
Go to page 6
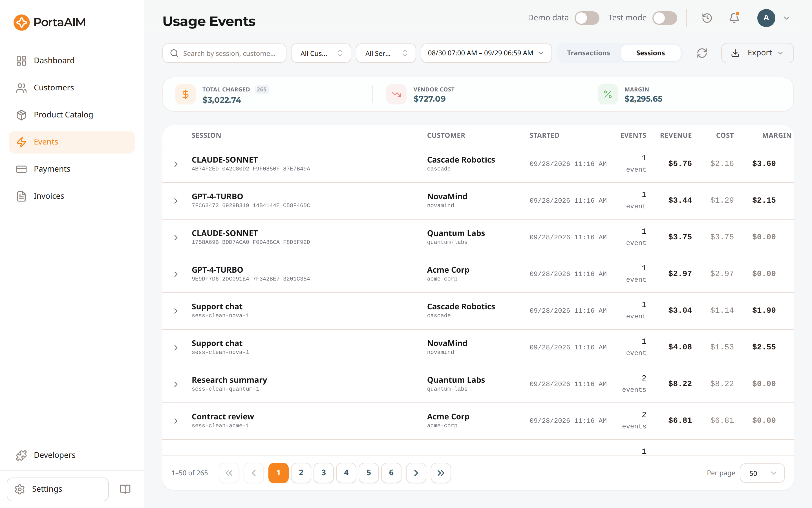(391, 473)
